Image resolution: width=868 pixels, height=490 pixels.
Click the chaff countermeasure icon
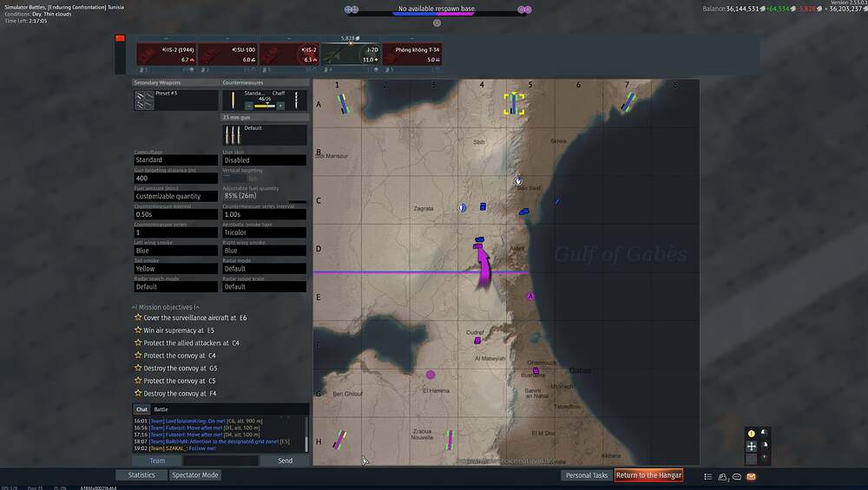(296, 100)
